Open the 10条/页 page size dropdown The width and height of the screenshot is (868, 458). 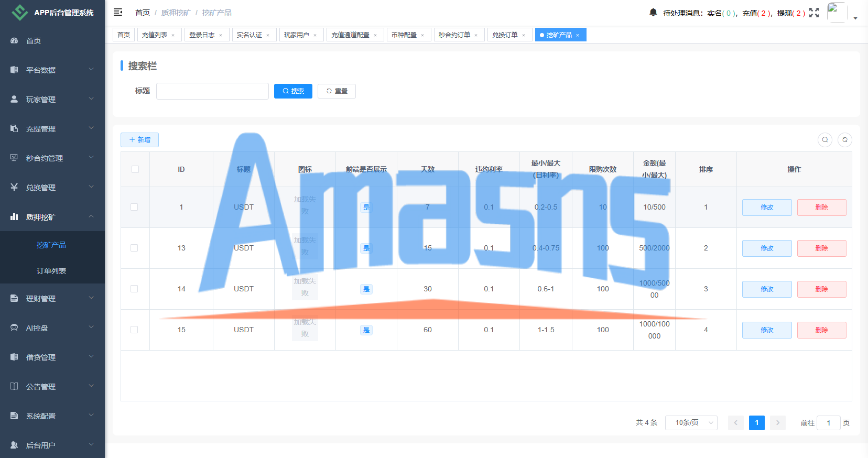[x=691, y=423]
